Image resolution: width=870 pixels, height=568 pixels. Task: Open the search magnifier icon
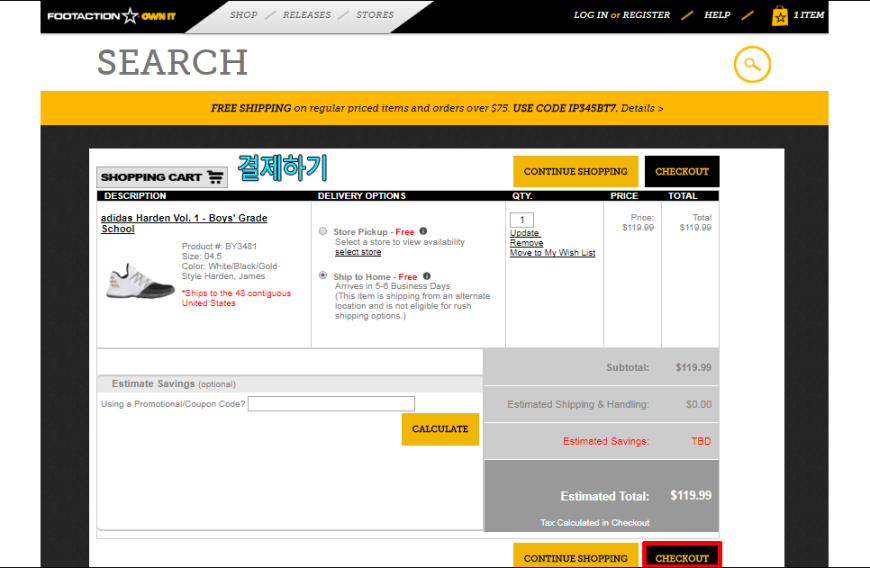[x=752, y=64]
